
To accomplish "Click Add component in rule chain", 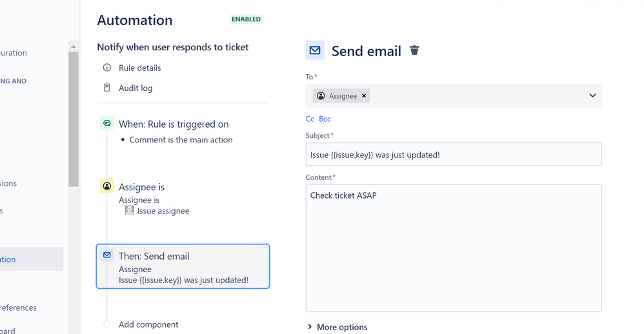I will [x=148, y=324].
